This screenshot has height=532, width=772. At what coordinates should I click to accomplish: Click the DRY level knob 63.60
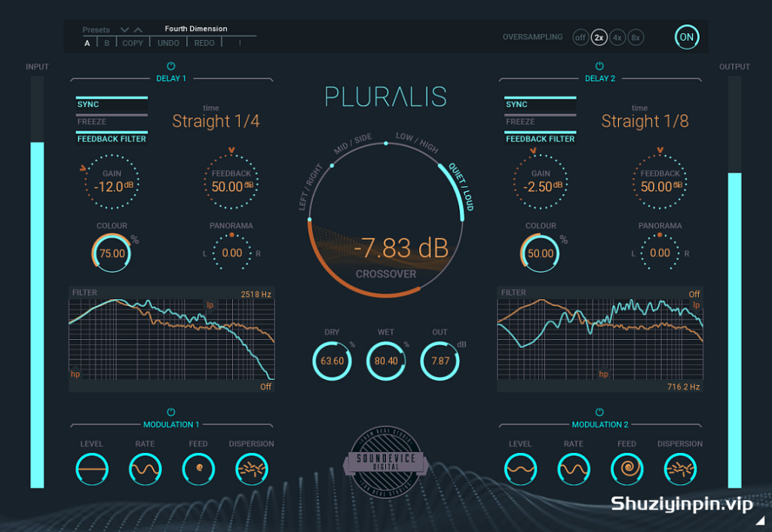click(x=332, y=361)
